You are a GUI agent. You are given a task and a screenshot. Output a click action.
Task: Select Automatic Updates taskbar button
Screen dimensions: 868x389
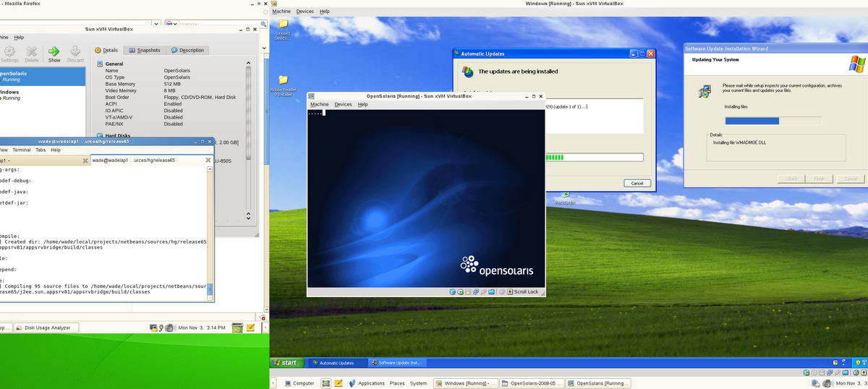336,362
